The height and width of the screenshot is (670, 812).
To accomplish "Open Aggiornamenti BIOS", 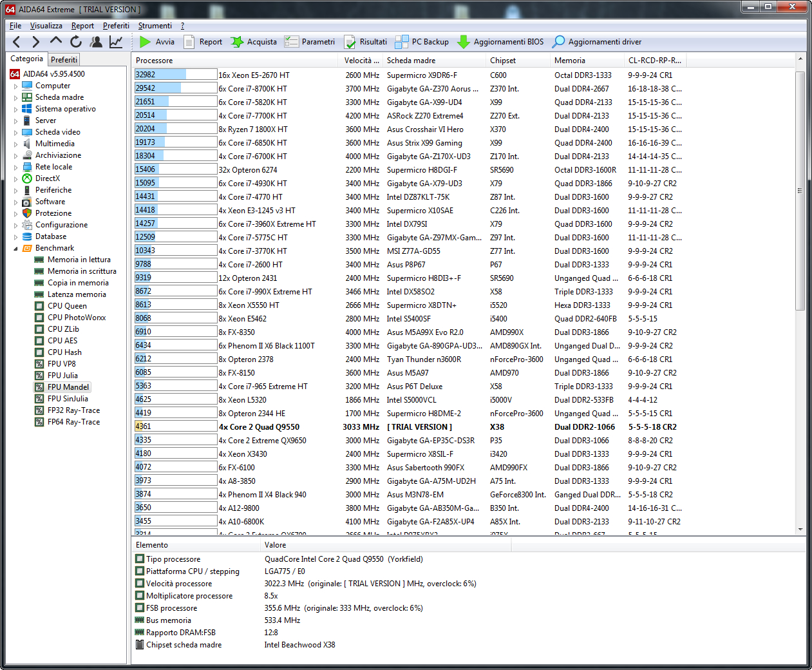I will click(x=500, y=42).
